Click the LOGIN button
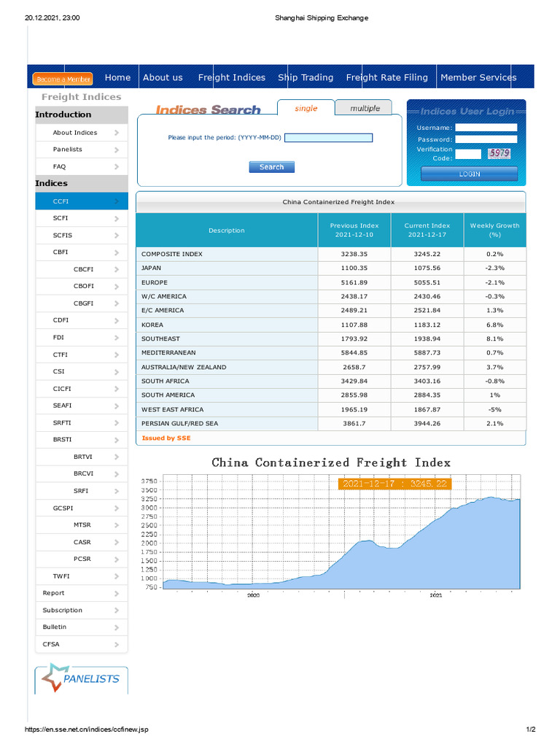This screenshot has height=747, width=560. coord(470,174)
